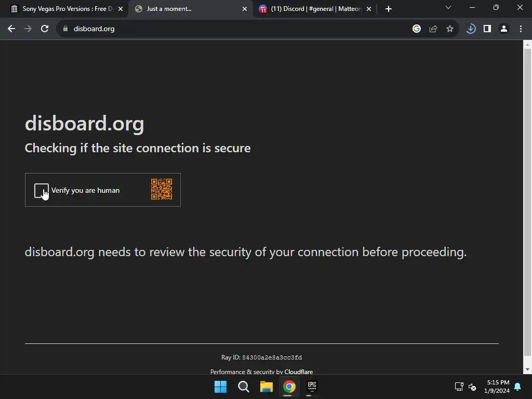Expand the tab search chevron

(x=448, y=7)
